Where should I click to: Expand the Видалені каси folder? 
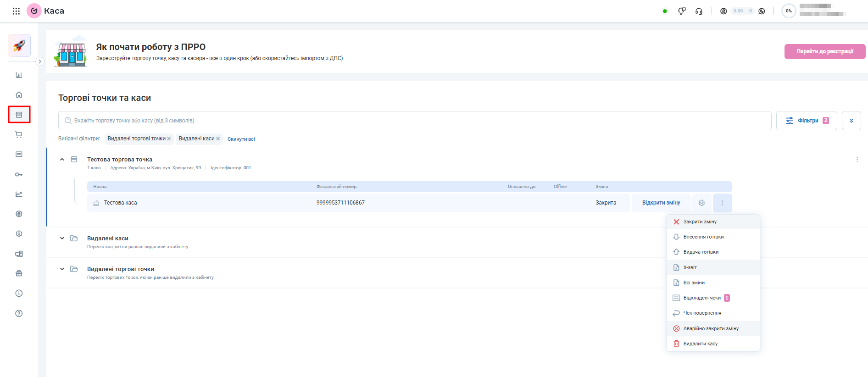tap(62, 238)
